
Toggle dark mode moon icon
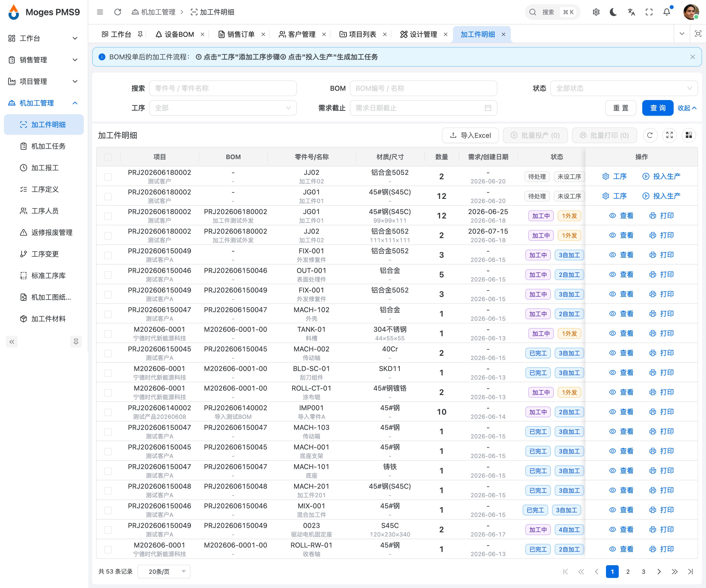click(613, 12)
